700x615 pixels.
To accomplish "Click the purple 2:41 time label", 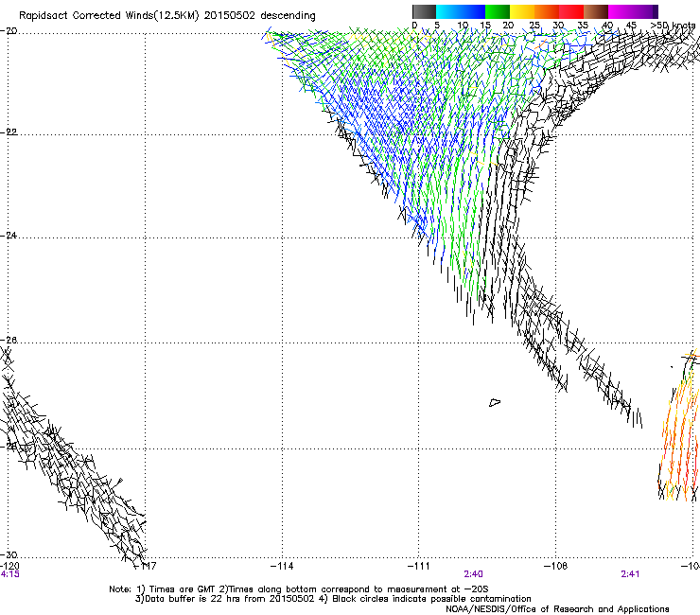I will [630, 574].
